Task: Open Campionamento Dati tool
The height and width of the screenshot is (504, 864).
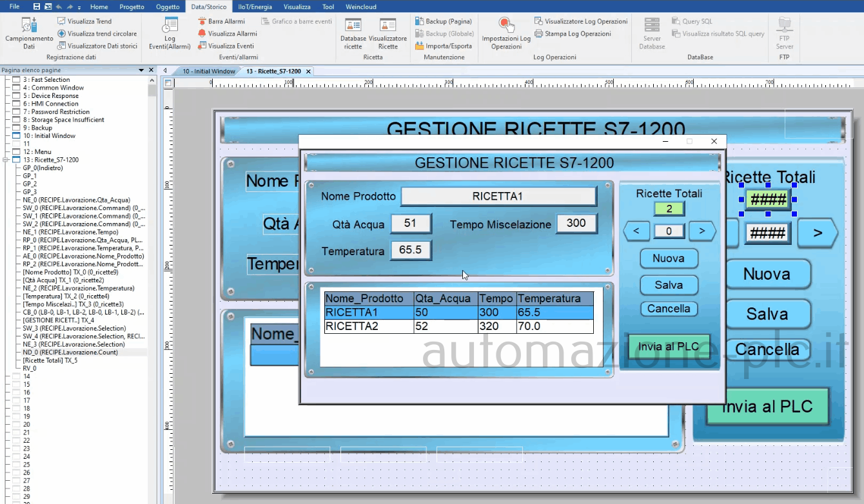Action: pyautogui.click(x=29, y=34)
